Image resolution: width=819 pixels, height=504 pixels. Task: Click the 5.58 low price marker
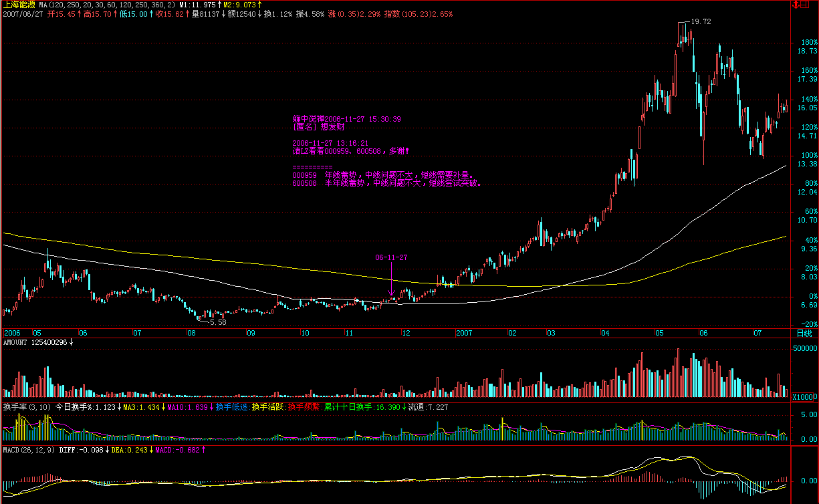218,322
